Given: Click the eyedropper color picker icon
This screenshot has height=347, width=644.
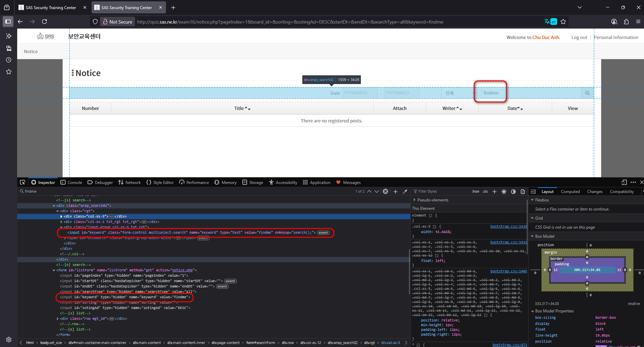Looking at the screenshot, I should [405, 191].
